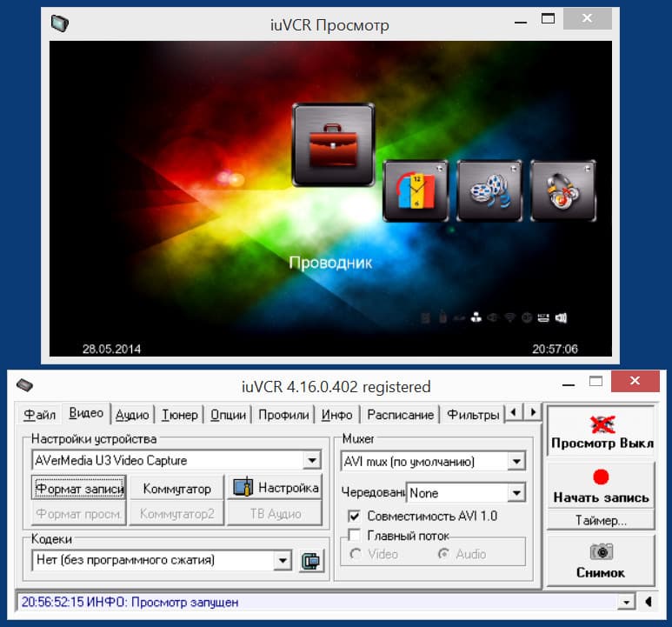This screenshot has height=627, width=672.
Task: Click the network computers icon in preview status row
Action: click(x=476, y=317)
